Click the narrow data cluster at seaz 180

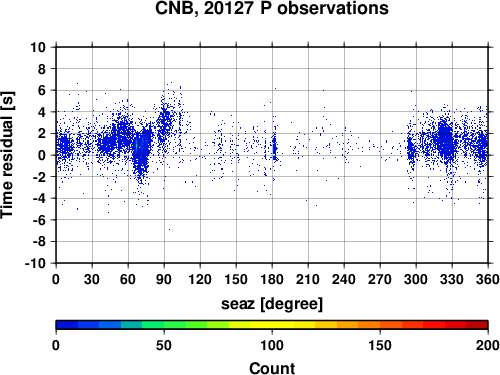pyautogui.click(x=274, y=147)
